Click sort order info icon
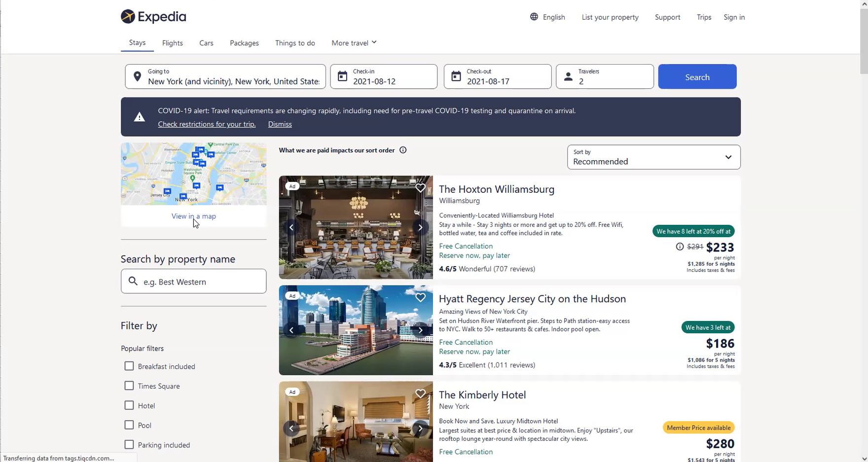The image size is (868, 462). coord(403,150)
